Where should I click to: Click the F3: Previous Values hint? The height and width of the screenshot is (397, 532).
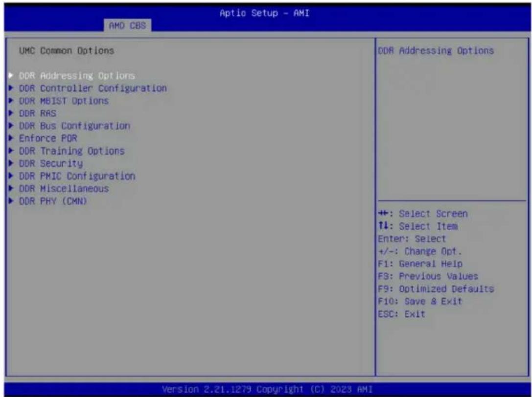point(428,276)
